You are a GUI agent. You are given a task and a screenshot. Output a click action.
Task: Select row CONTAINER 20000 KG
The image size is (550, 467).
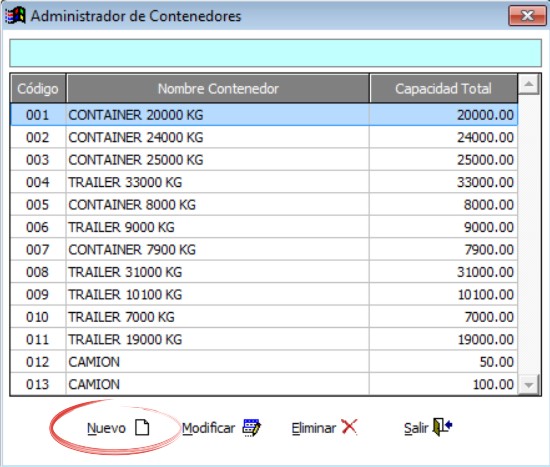264,115
